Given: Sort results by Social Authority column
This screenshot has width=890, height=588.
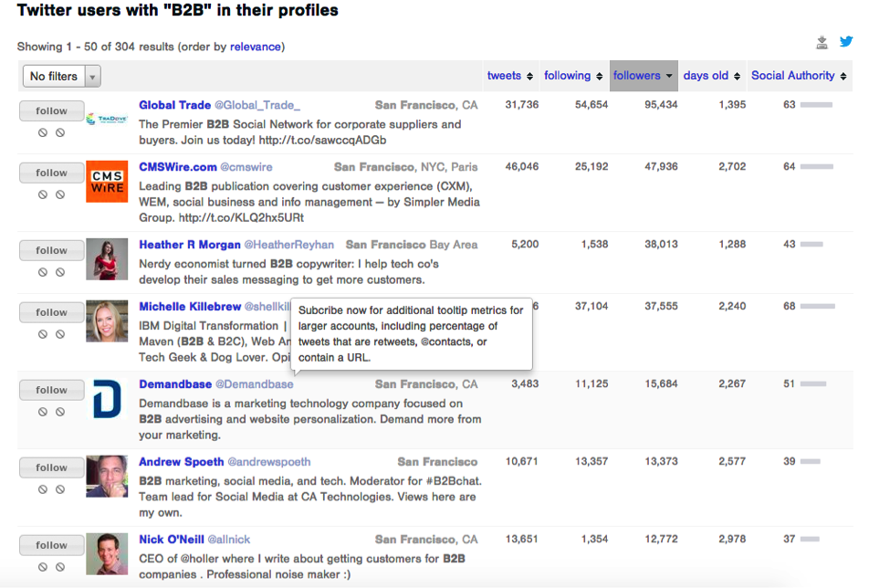Looking at the screenshot, I should coord(799,76).
